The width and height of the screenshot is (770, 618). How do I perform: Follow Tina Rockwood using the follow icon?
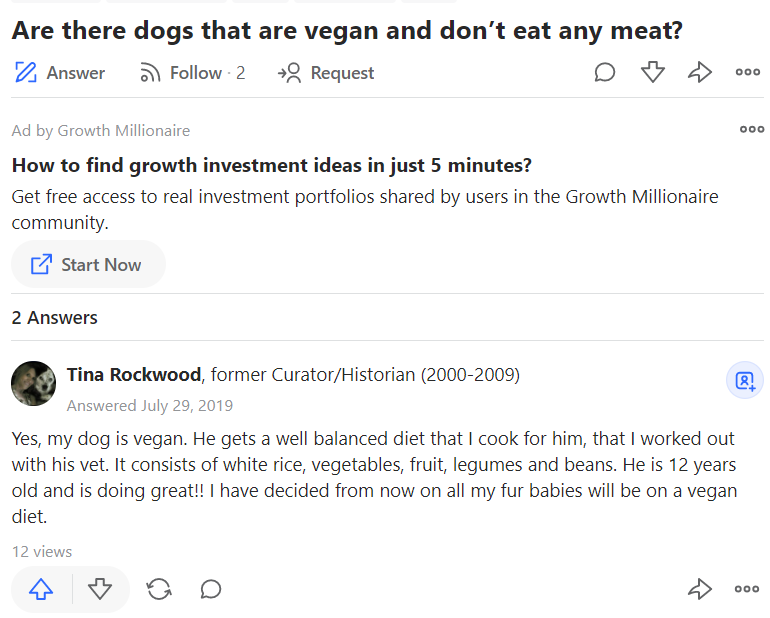745,381
